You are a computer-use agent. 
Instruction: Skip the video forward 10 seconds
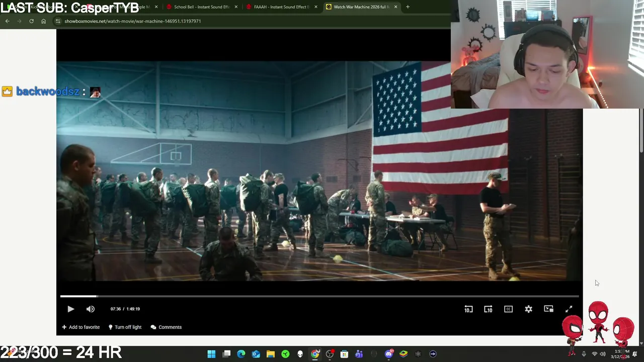click(488, 309)
